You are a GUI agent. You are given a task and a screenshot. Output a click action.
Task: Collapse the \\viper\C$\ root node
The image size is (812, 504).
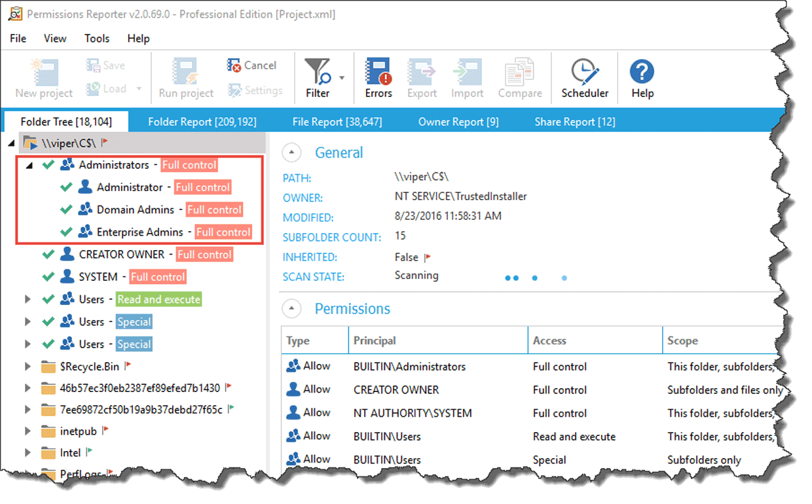[x=12, y=142]
